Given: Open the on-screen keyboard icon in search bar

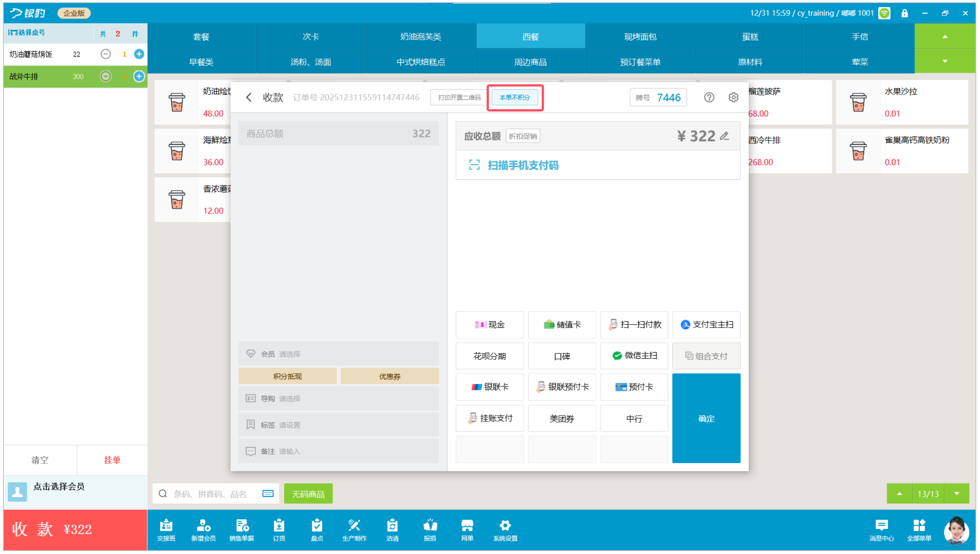Looking at the screenshot, I should click(x=268, y=494).
